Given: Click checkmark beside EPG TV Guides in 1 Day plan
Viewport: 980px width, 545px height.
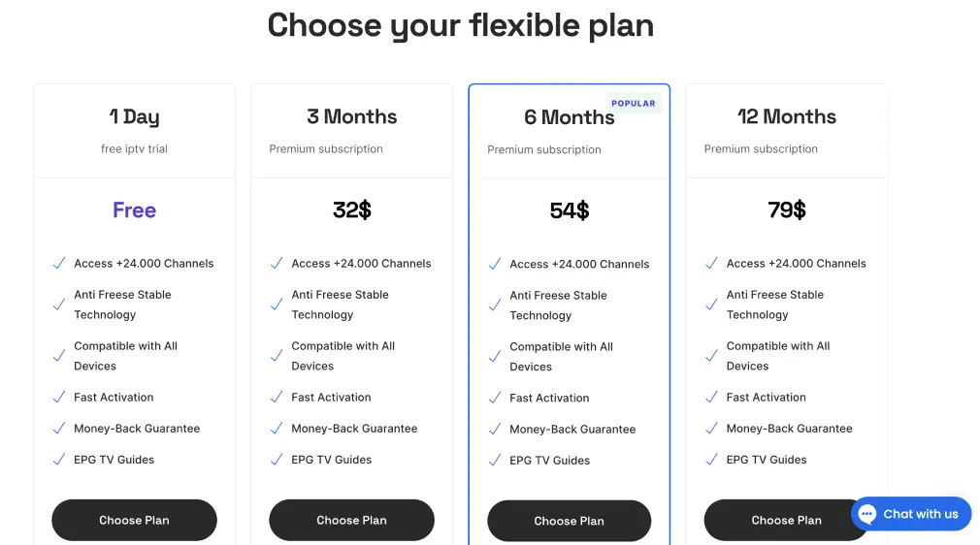Looking at the screenshot, I should click(x=59, y=460).
